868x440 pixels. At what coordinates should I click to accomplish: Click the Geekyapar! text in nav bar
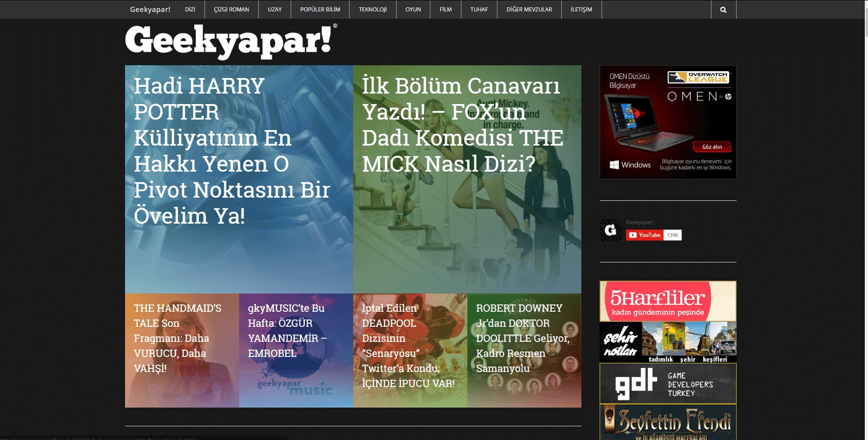(150, 9)
